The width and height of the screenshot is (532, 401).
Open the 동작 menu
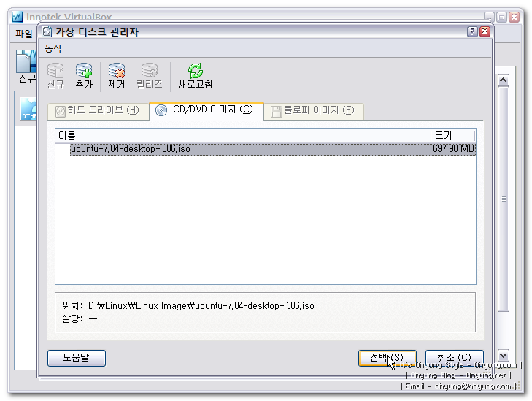point(53,48)
